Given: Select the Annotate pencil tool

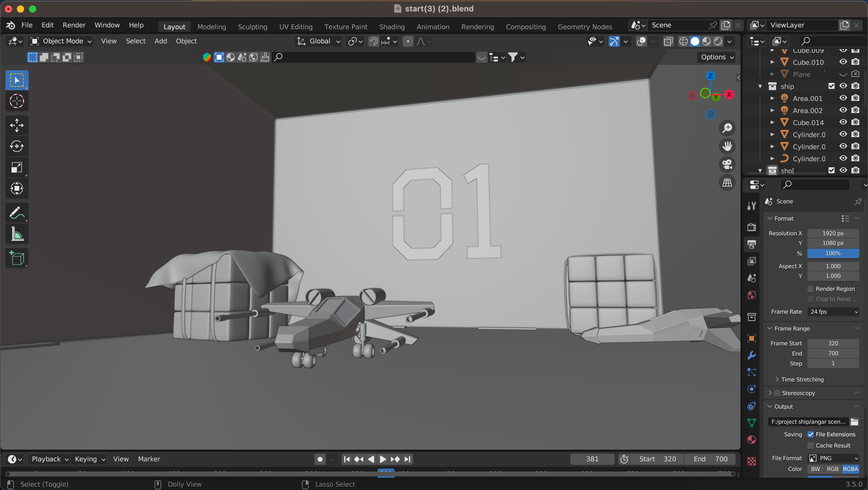Looking at the screenshot, I should coord(17,213).
